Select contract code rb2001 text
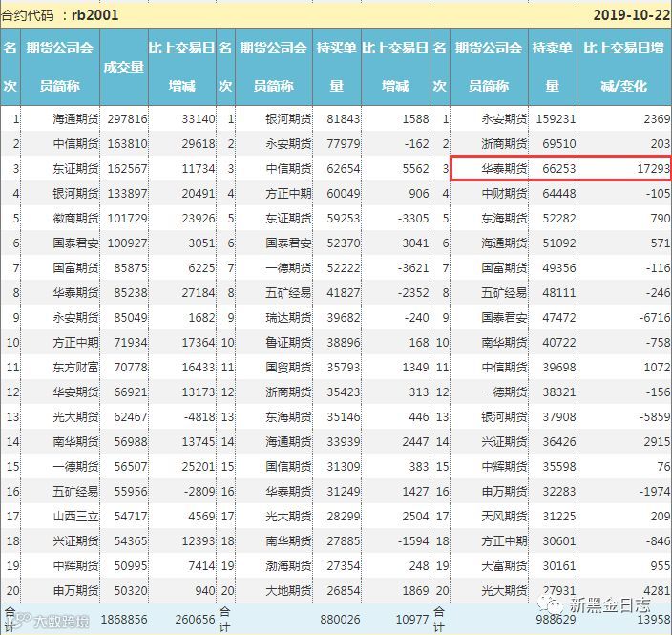The height and width of the screenshot is (635, 672). coord(94,15)
